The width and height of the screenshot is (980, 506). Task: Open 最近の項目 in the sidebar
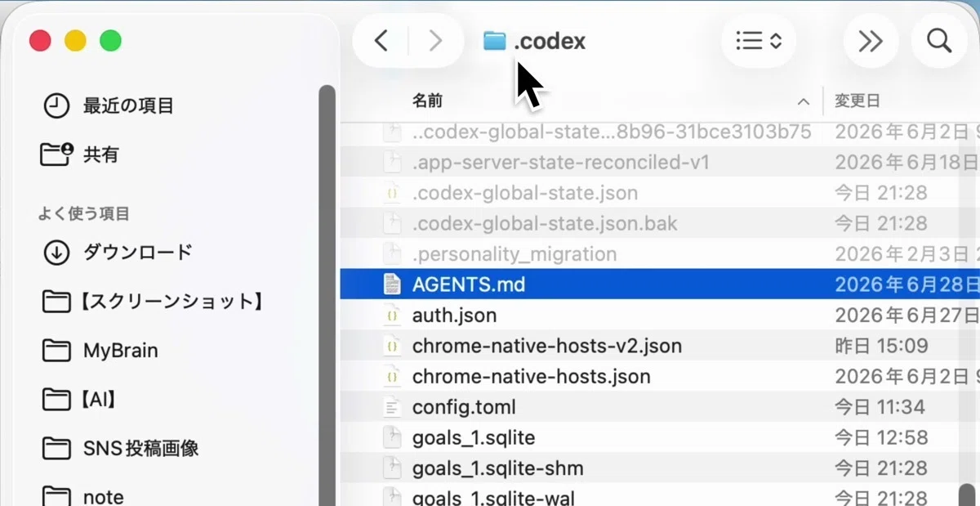(128, 105)
